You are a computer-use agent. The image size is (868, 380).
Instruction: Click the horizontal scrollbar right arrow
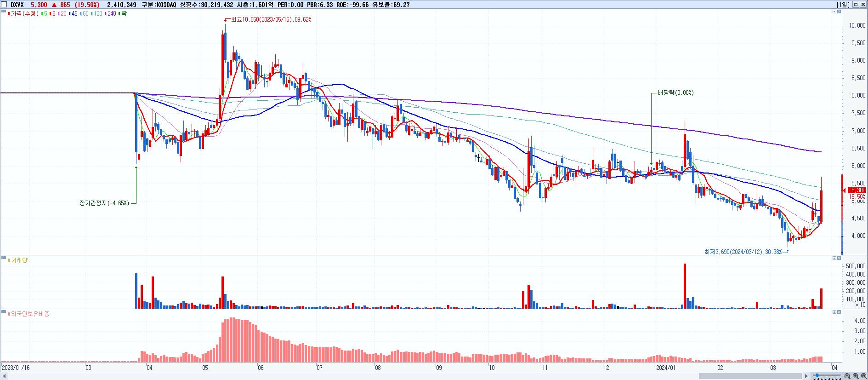(806, 376)
